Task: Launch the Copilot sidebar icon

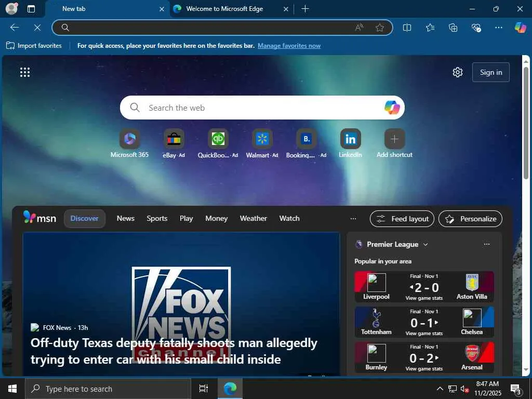Action: click(x=520, y=28)
